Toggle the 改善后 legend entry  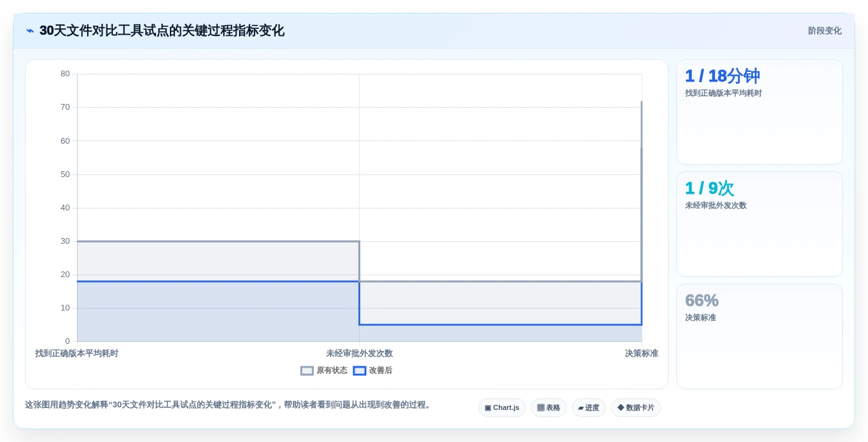click(x=372, y=370)
